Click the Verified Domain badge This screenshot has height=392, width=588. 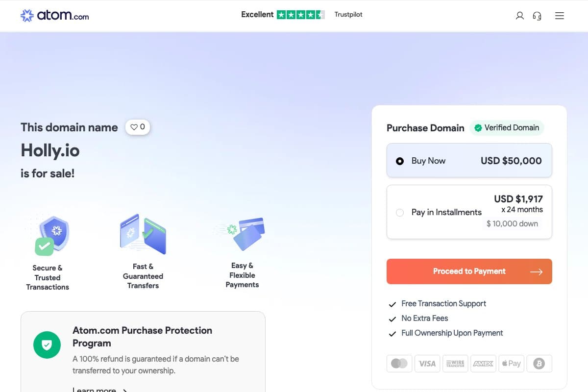tap(507, 128)
